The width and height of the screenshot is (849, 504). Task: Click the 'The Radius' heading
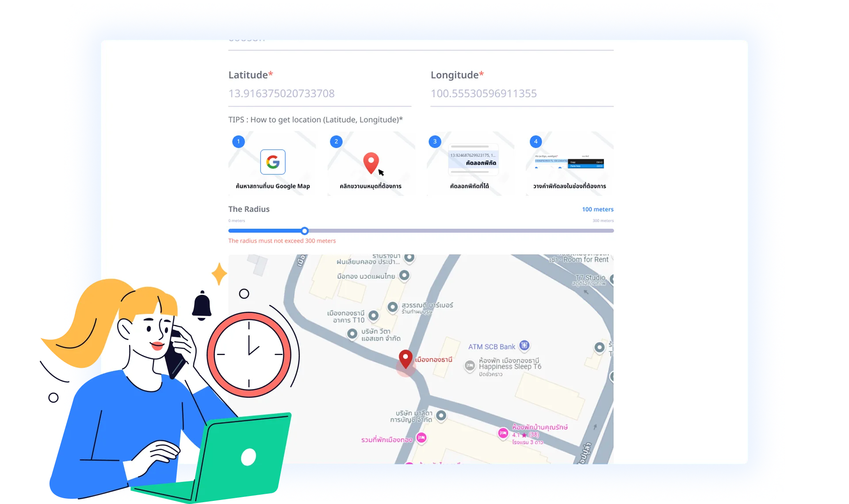click(249, 209)
